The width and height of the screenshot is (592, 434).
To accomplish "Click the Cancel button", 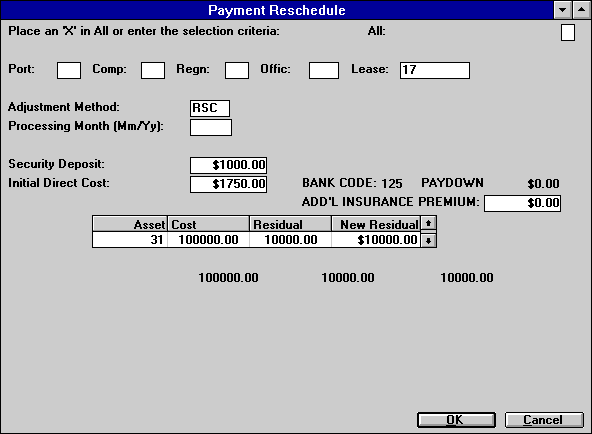I will [544, 420].
